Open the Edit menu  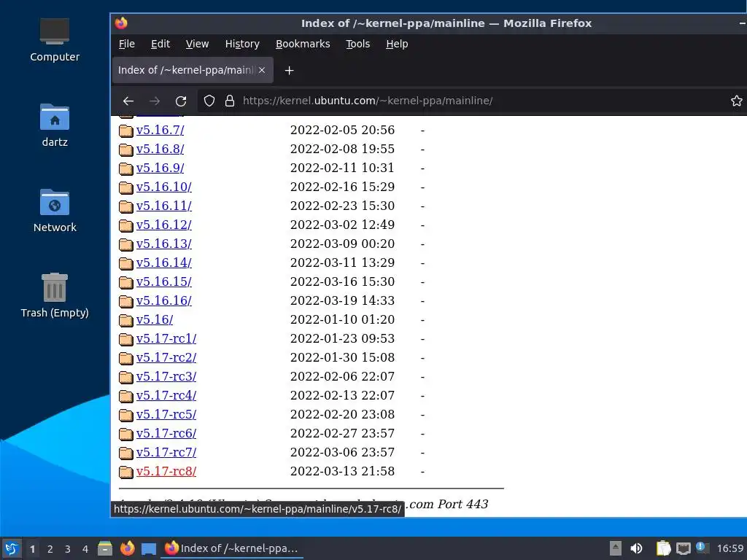[160, 44]
